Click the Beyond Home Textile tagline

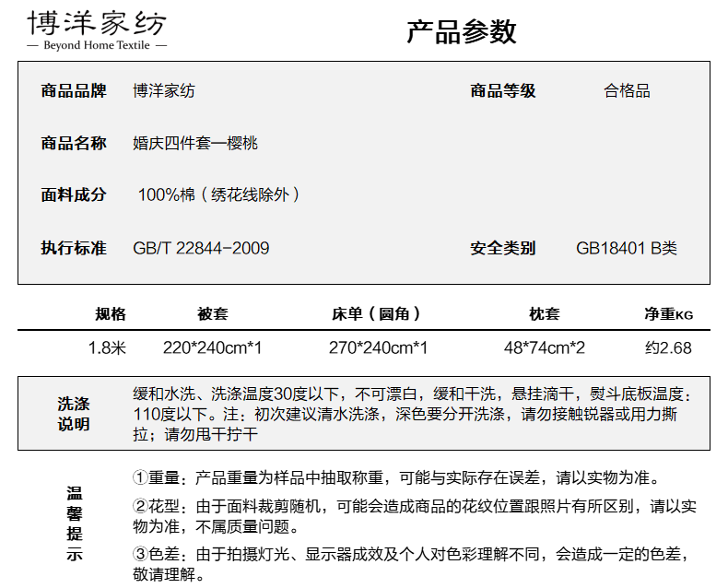(97, 45)
